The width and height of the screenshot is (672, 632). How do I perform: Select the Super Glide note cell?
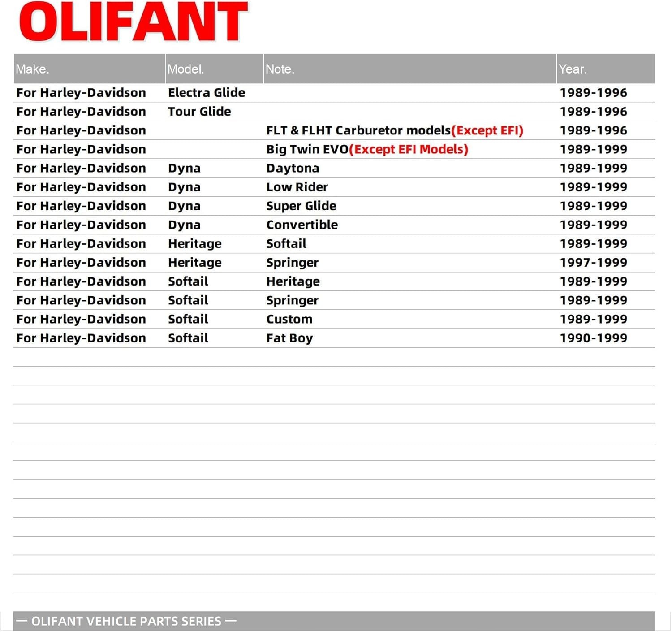coord(301,206)
